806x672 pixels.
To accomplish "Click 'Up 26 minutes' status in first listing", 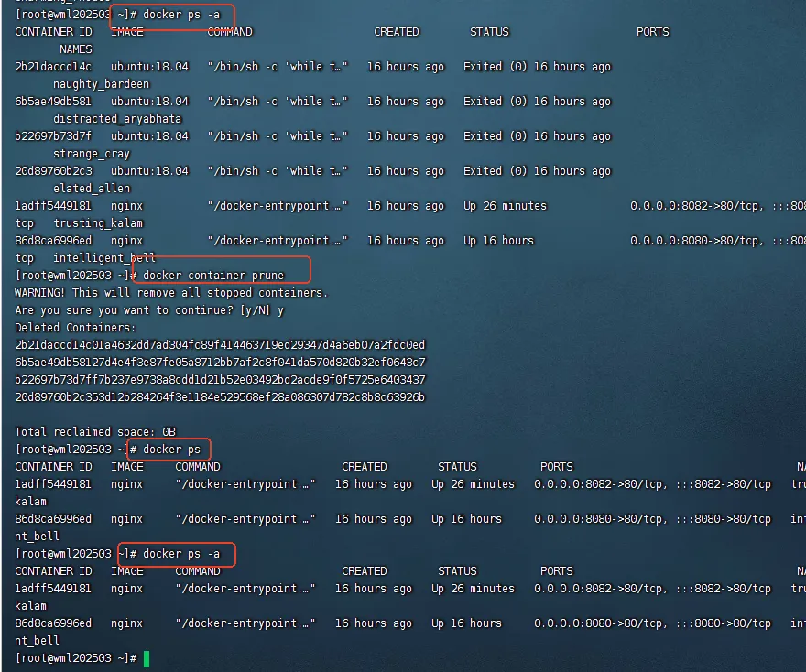I will point(505,206).
